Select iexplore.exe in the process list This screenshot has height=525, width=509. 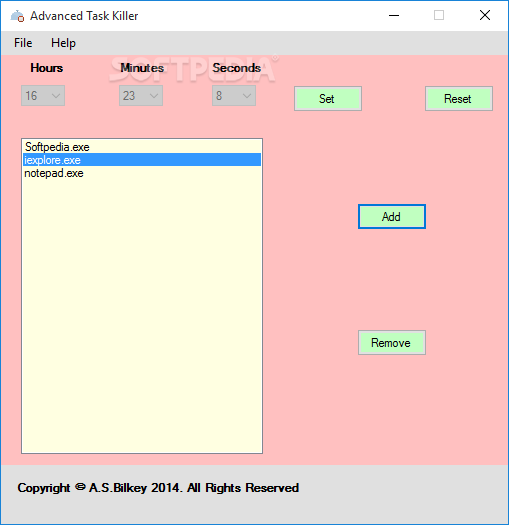tap(142, 160)
